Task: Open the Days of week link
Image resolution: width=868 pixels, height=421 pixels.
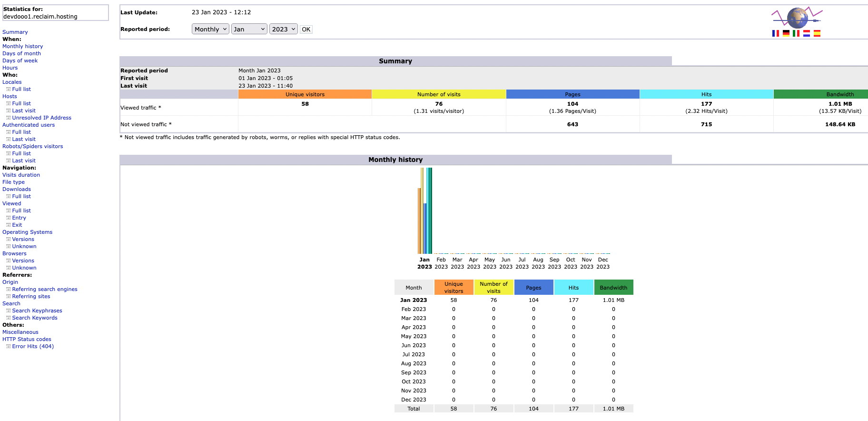Action: pos(20,60)
